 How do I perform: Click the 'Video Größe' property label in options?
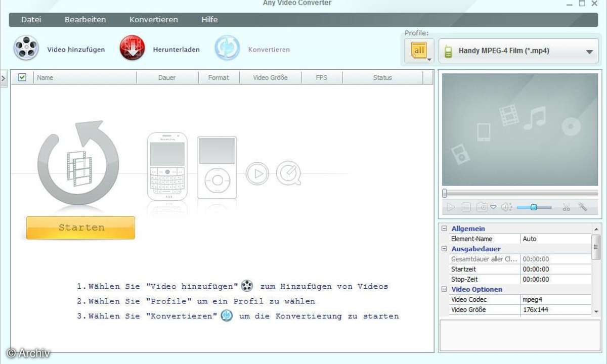click(x=467, y=309)
